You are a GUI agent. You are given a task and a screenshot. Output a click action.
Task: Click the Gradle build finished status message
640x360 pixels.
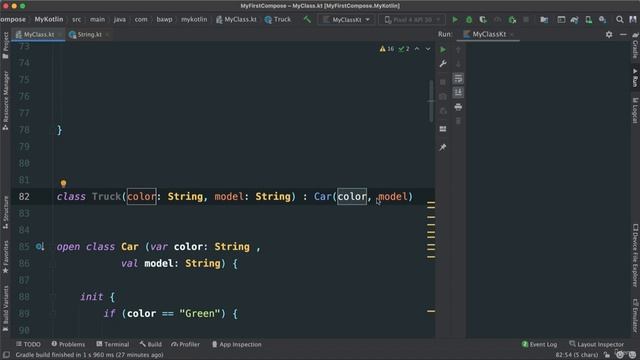click(x=89, y=355)
